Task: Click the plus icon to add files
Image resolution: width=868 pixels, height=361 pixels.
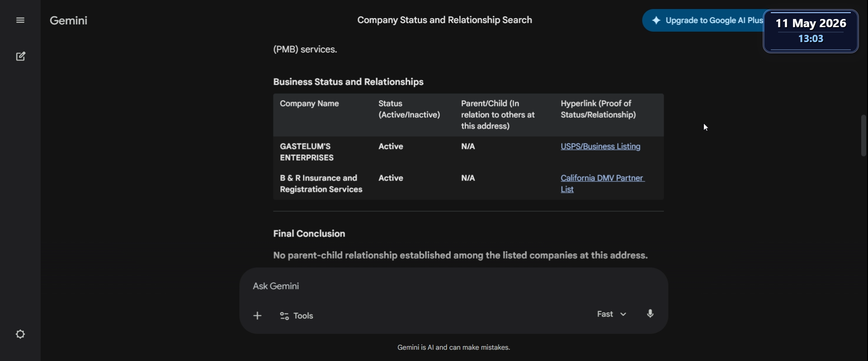Action: [x=257, y=316]
